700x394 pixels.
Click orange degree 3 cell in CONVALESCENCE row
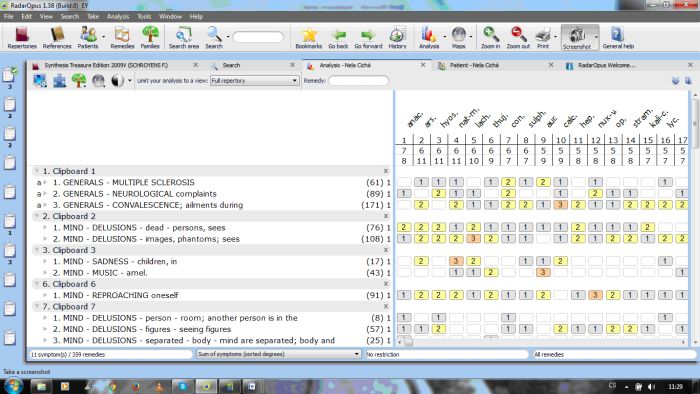[x=560, y=205]
